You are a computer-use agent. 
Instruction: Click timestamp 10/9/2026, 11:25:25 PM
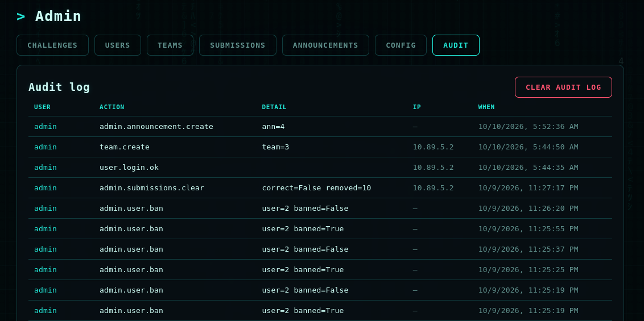[528, 270]
